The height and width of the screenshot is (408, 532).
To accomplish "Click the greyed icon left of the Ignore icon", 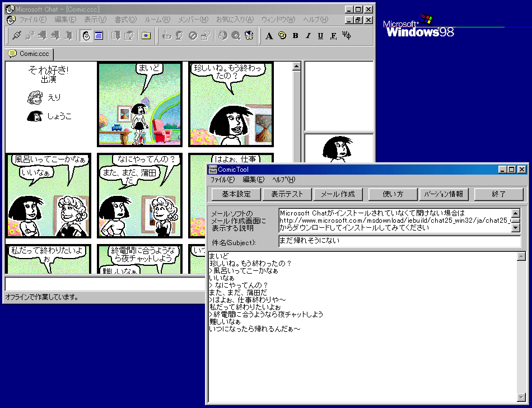I will [x=180, y=35].
